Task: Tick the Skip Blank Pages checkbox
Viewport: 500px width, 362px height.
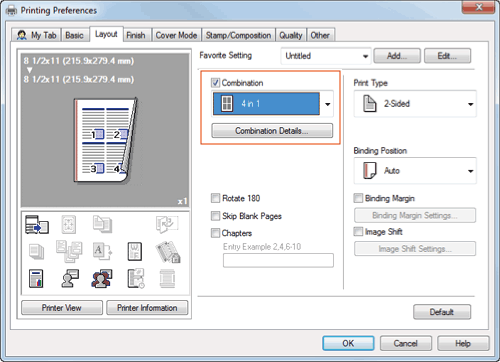Action: click(x=215, y=216)
